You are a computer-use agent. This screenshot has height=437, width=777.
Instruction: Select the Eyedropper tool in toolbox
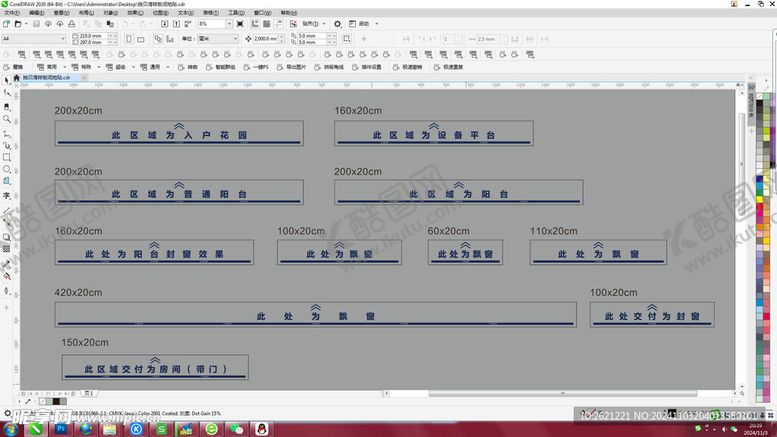6,265
